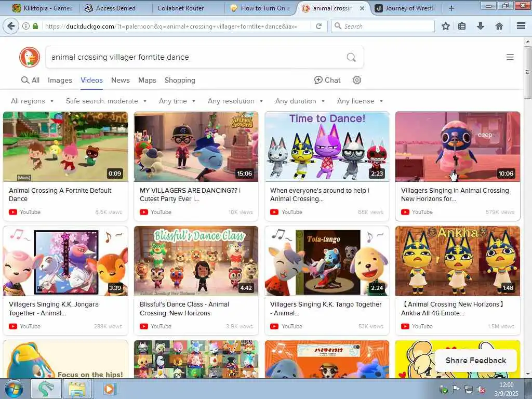Click the DuckDuckGo logo

click(x=30, y=57)
